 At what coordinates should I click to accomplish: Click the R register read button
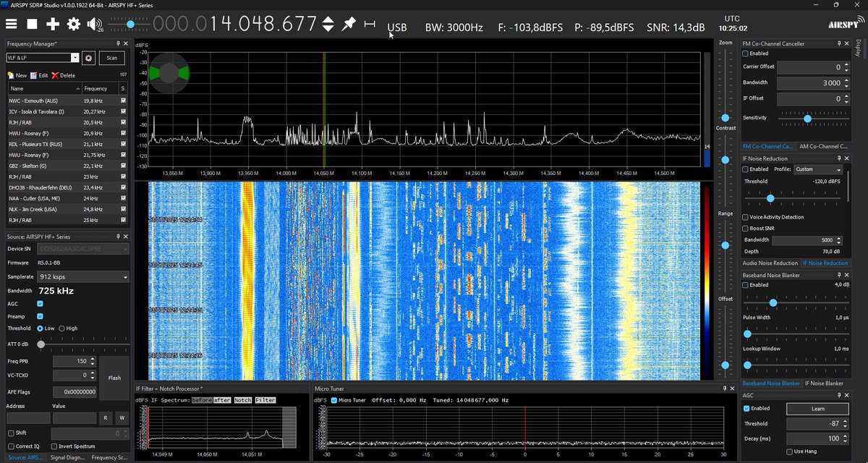[105, 418]
